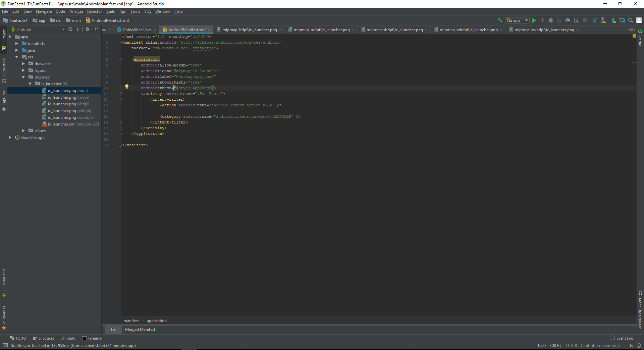Collapse the mipmap folder
The image size is (644, 350).
tap(23, 77)
